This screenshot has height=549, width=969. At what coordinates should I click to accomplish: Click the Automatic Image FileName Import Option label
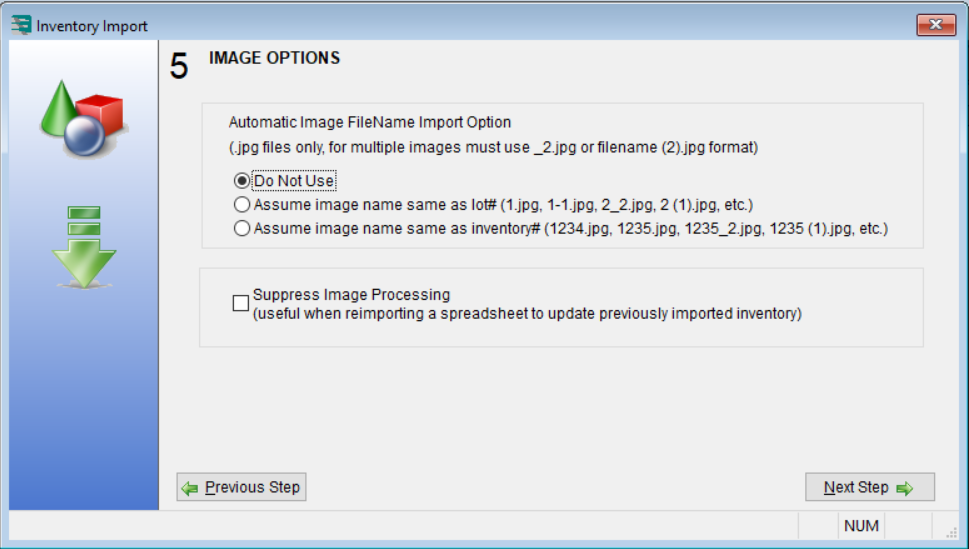pyautogui.click(x=370, y=122)
